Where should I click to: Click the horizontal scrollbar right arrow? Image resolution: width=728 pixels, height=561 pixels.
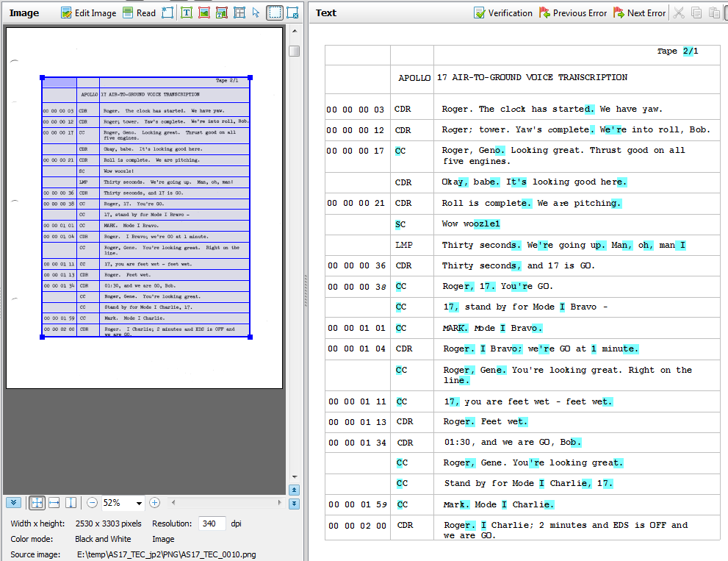(279, 502)
